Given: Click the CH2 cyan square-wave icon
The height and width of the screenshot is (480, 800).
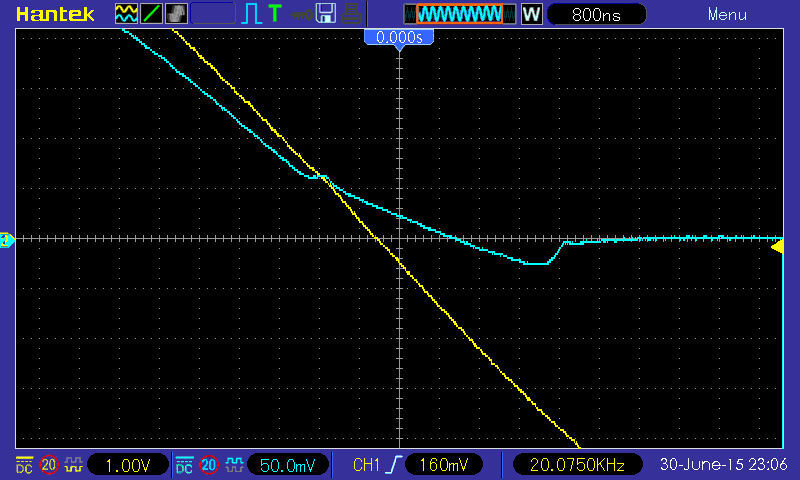Looking at the screenshot, I should coord(234,465).
